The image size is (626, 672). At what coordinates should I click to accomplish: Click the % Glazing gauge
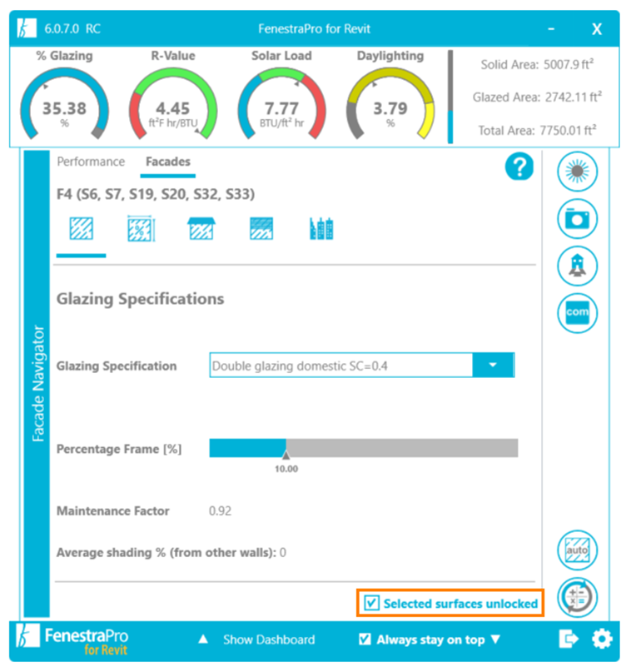pyautogui.click(x=64, y=103)
